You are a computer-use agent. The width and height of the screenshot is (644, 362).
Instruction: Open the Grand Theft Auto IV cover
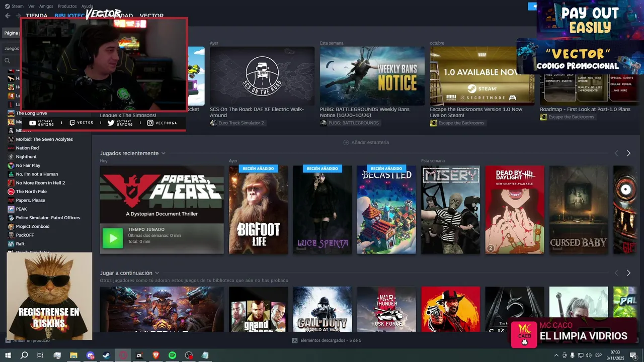tap(259, 309)
